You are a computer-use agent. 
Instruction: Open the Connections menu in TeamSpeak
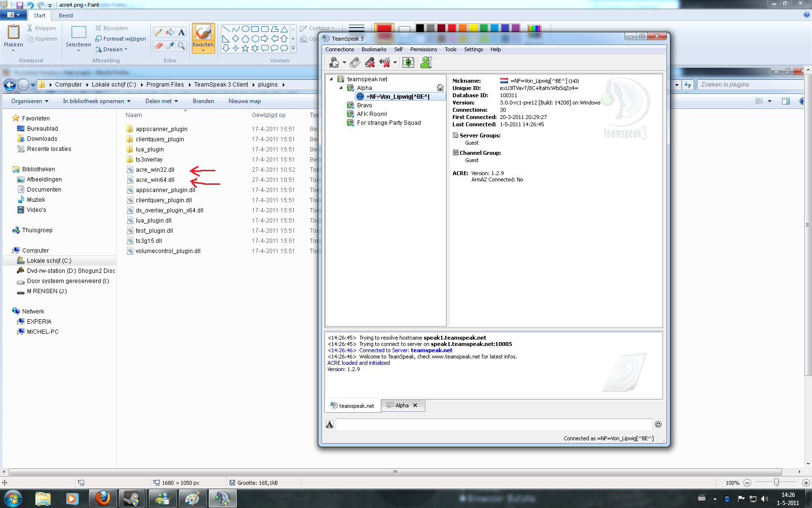[340, 49]
